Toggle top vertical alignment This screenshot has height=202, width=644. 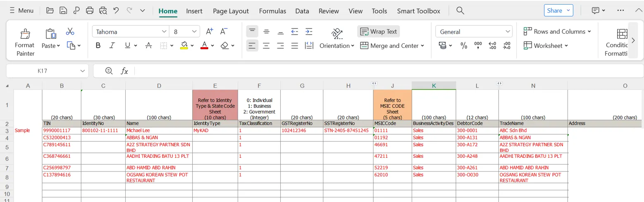tap(253, 31)
